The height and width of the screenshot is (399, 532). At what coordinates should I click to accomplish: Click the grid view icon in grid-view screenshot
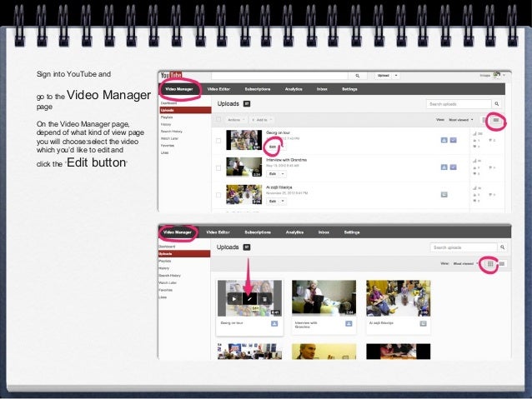pos(490,263)
